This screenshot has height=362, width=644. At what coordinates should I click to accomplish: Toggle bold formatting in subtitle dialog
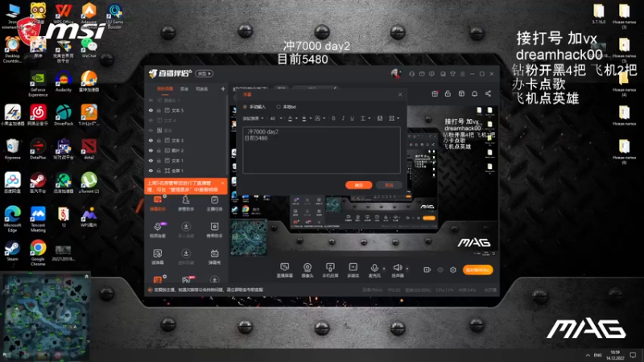pos(333,118)
